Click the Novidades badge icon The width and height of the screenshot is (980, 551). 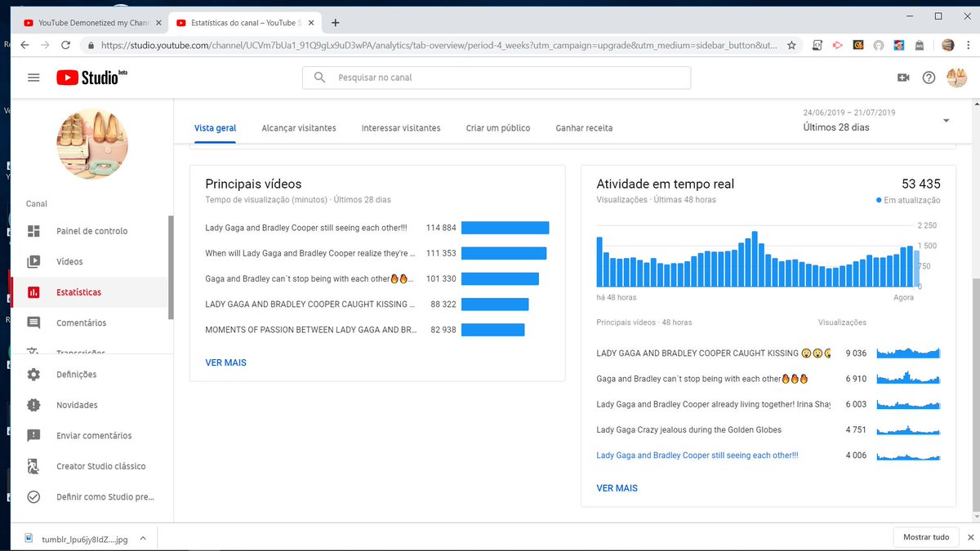33,405
